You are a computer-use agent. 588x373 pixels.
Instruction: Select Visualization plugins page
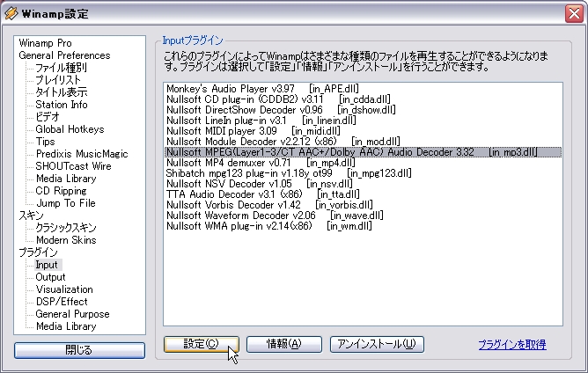tap(64, 289)
